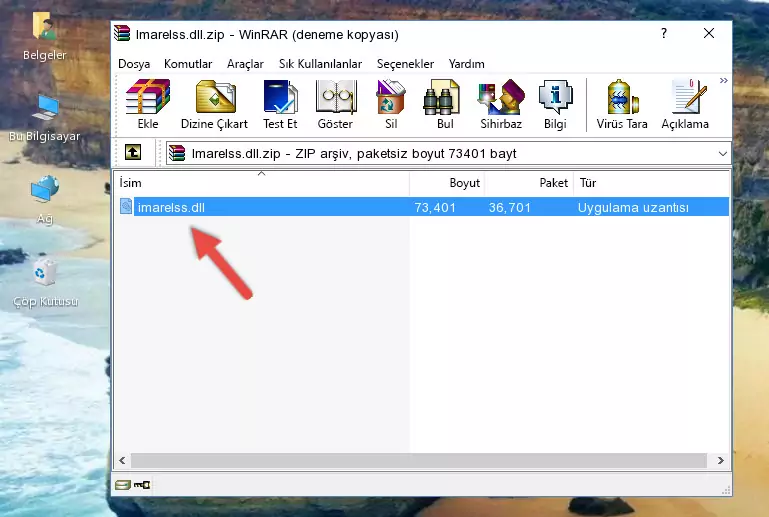769x517 pixels.
Task: Select the Çöp Kutusu recycle bin icon
Action: click(x=45, y=272)
